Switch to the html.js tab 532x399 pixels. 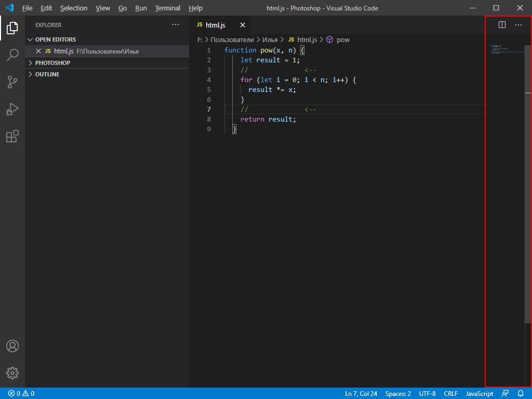point(215,24)
